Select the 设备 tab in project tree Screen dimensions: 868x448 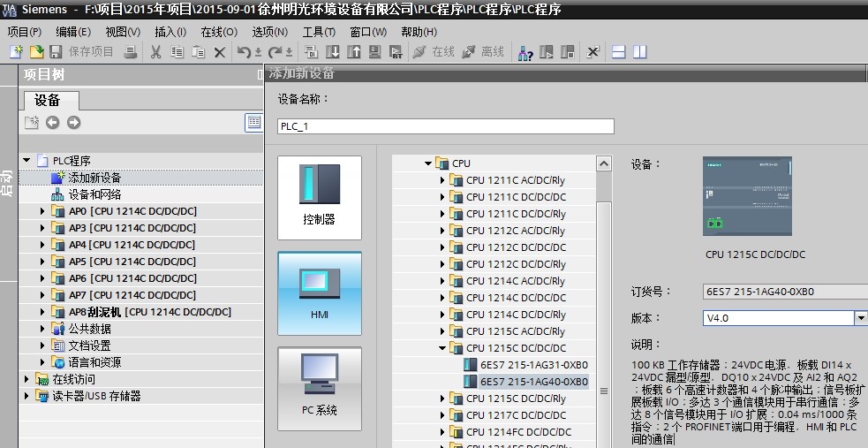51,100
